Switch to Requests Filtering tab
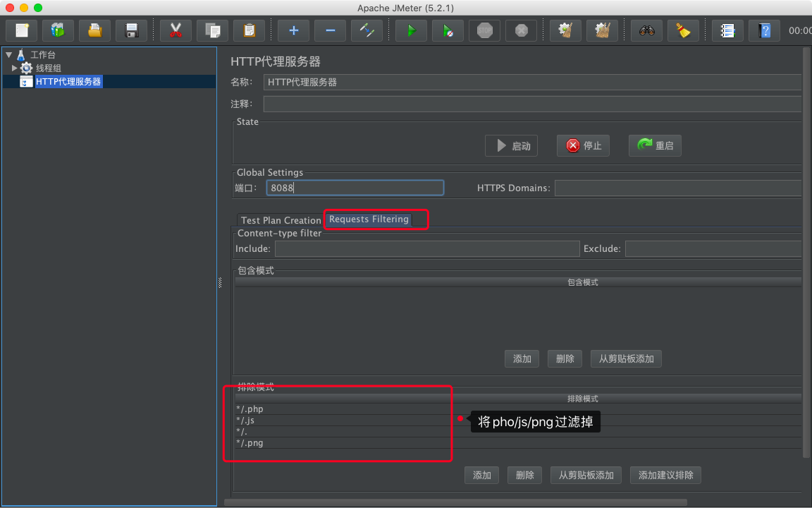 pos(369,219)
